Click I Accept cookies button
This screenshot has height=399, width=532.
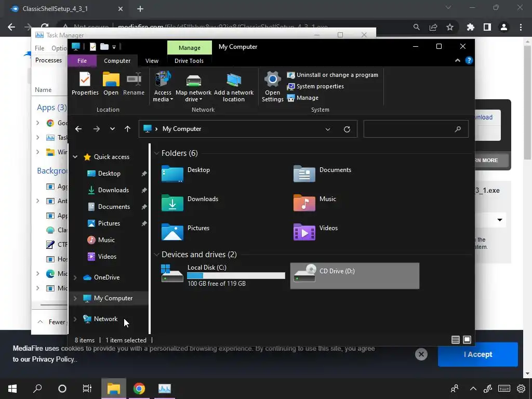pyautogui.click(x=478, y=354)
